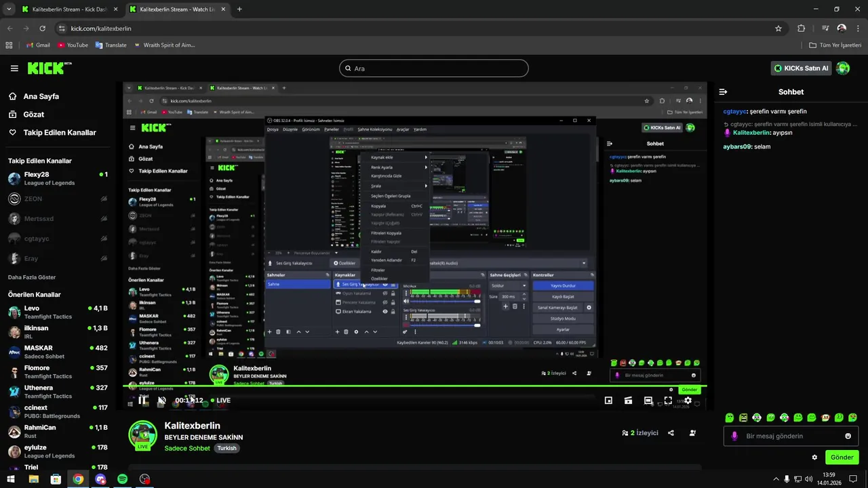Open Chrome extensions puzzle icon
This screenshot has height=488, width=868.
point(802,28)
